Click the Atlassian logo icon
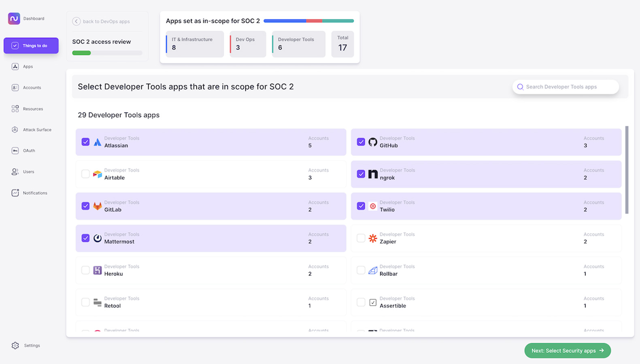 (x=98, y=142)
